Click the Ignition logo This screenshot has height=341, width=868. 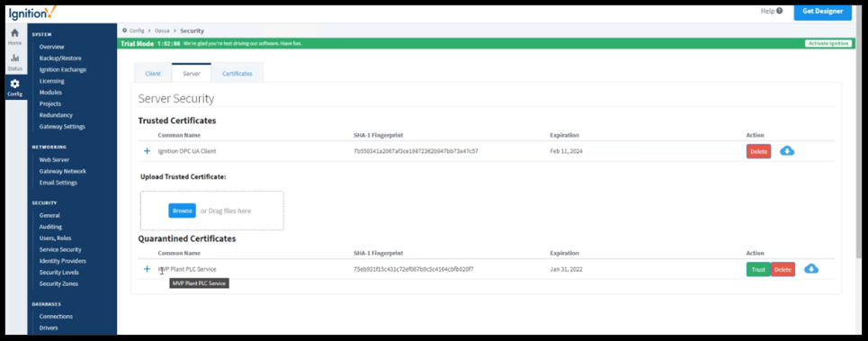[32, 13]
